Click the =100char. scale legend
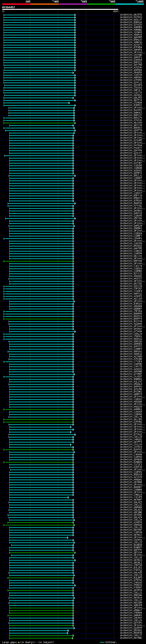This screenshot has width=146, height=644. coord(109,642)
